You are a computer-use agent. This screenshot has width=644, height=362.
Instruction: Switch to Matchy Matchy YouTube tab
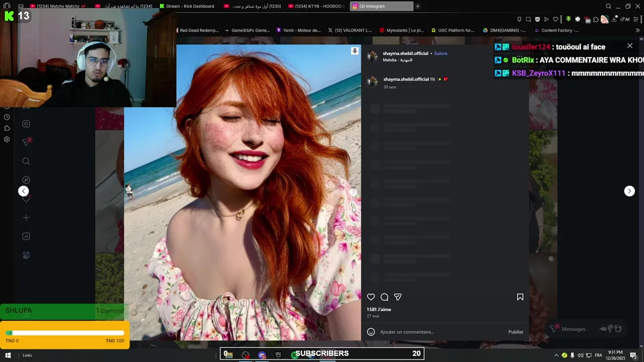click(58, 6)
